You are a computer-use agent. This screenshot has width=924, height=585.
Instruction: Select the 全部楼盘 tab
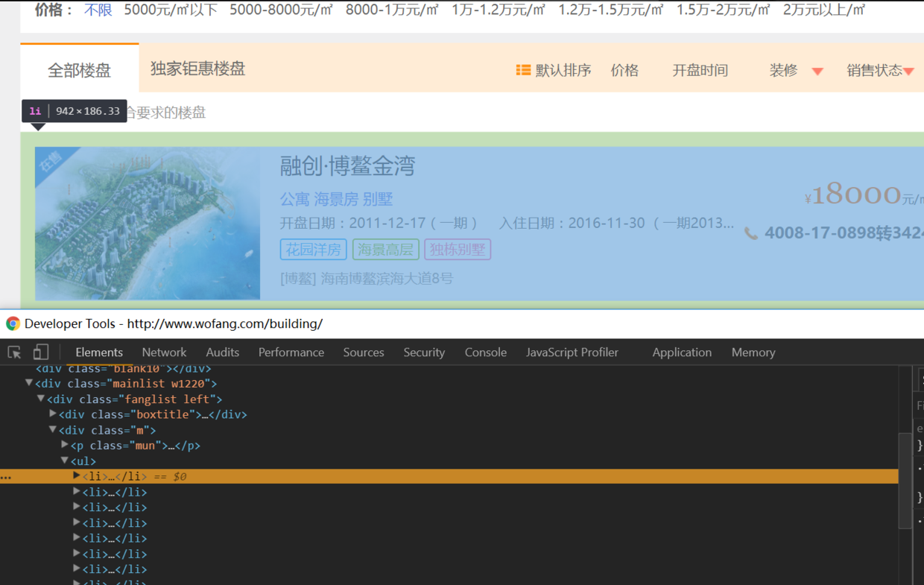pyautogui.click(x=80, y=70)
